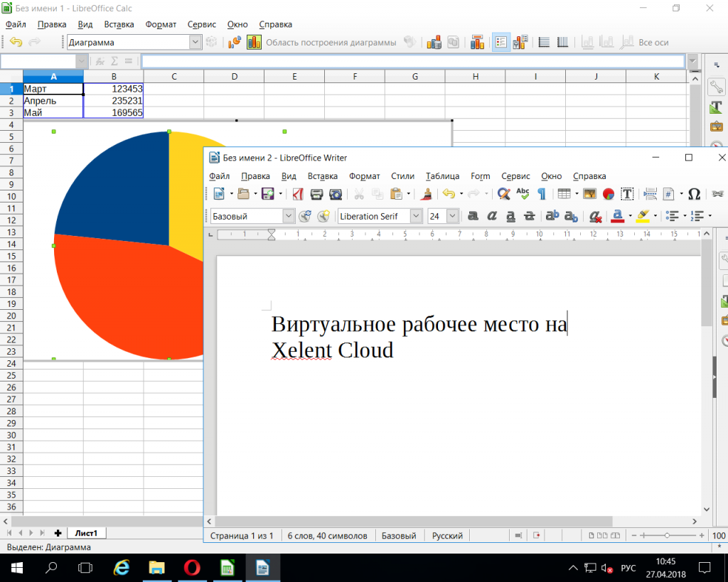The height and width of the screenshot is (582, 728).
Task: Click New Style icon beside paragraph style
Action: [323, 216]
